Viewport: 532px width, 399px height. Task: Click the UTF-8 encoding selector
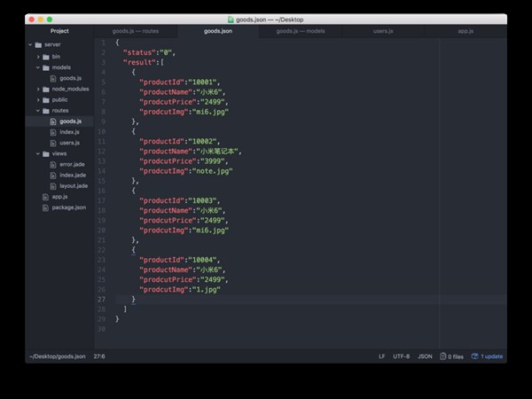click(401, 356)
